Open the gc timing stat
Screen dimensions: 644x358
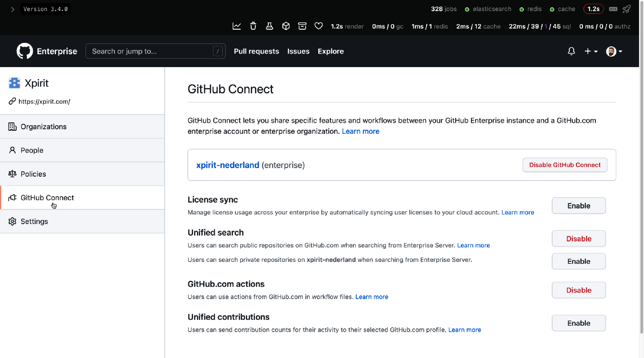tap(387, 26)
